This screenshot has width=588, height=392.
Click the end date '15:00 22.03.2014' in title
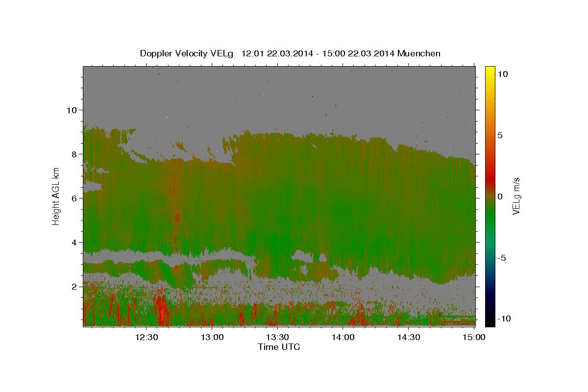(358, 53)
